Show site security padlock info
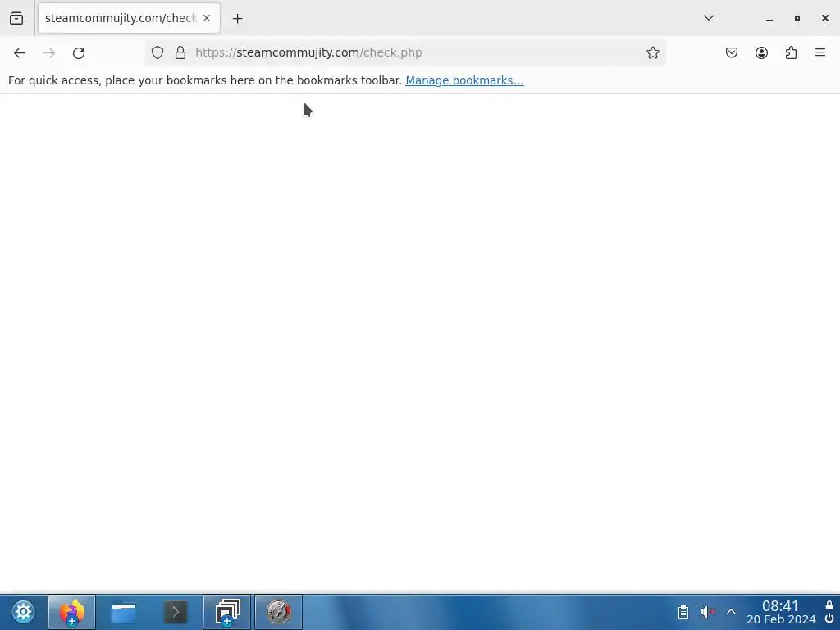The width and height of the screenshot is (840, 630). [x=180, y=52]
